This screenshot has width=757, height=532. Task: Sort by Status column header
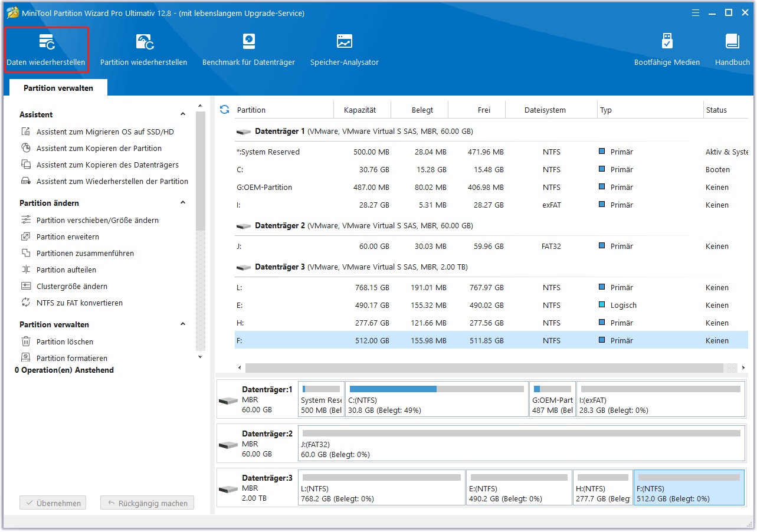click(x=726, y=110)
